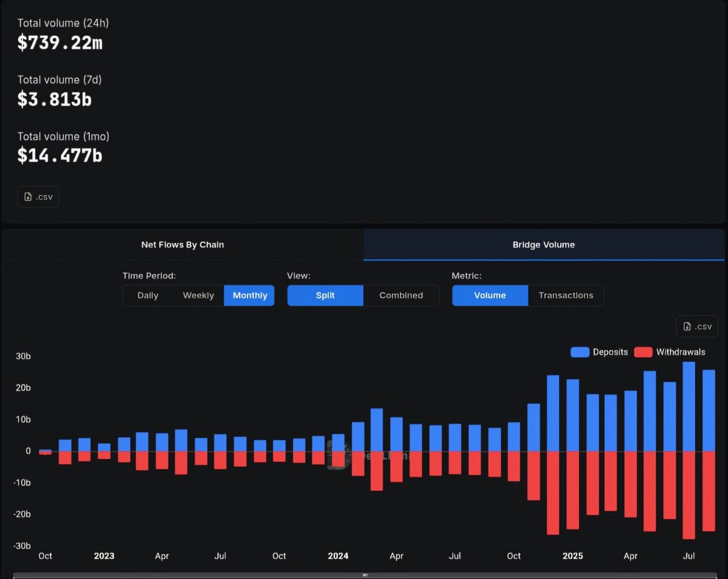This screenshot has width=728, height=579.
Task: Click the tallest blue deposits bar above Jul 2025
Action: click(689, 407)
